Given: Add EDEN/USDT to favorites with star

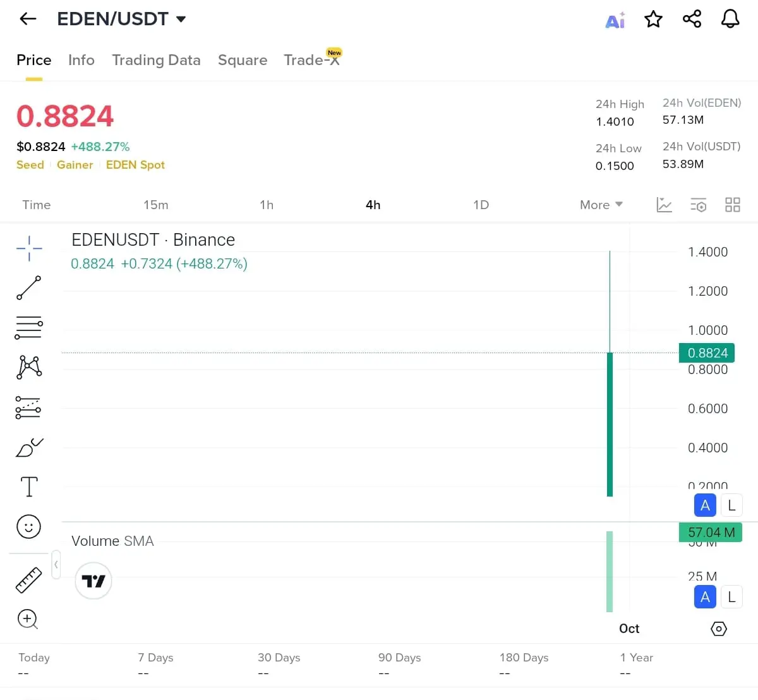Looking at the screenshot, I should (x=653, y=19).
